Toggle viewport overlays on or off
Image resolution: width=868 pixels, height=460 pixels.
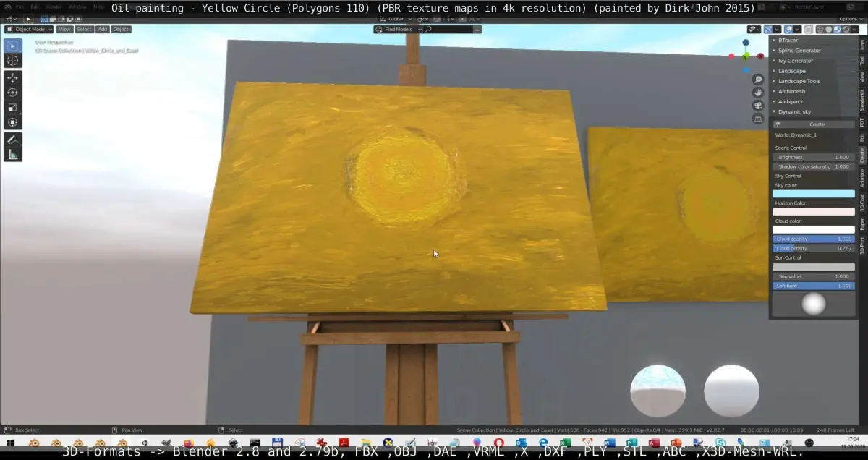788,30
